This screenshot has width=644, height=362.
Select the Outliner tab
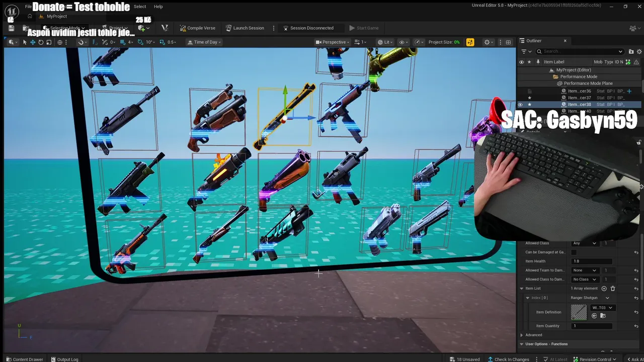[x=533, y=41]
